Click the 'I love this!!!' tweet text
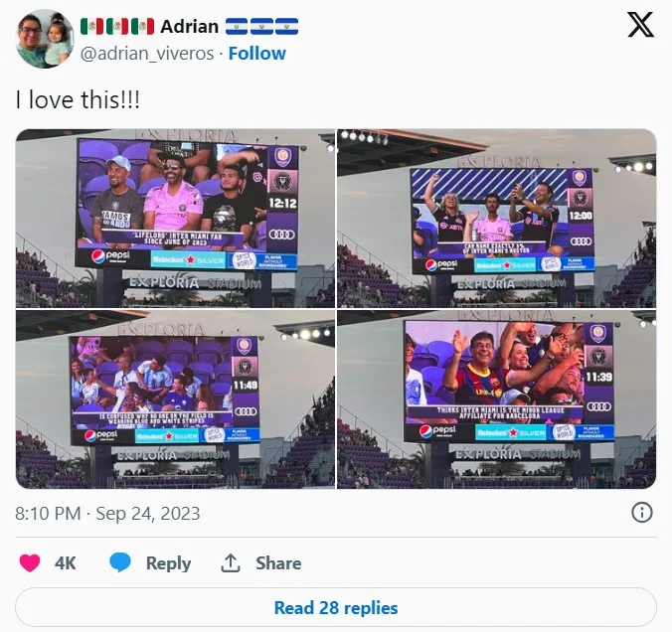This screenshot has height=632, width=672. [x=78, y=99]
